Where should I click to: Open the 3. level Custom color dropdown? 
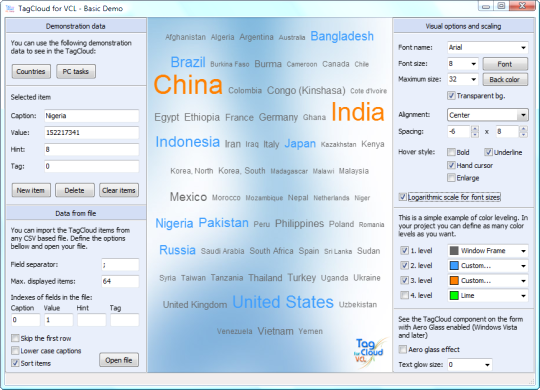pos(523,280)
